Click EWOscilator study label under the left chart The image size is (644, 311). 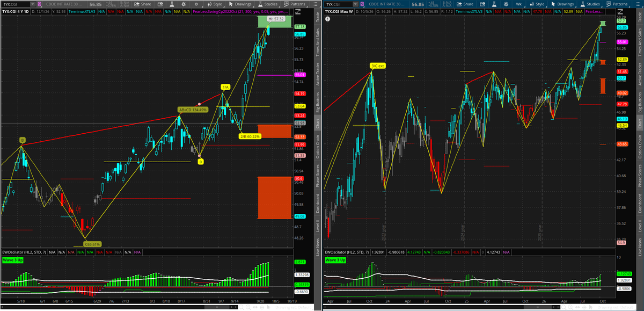(x=23, y=251)
